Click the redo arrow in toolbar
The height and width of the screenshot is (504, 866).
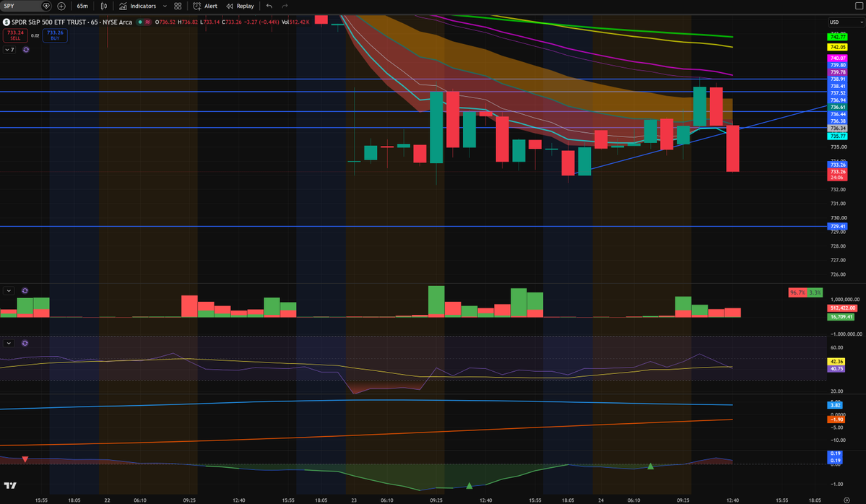(x=285, y=6)
